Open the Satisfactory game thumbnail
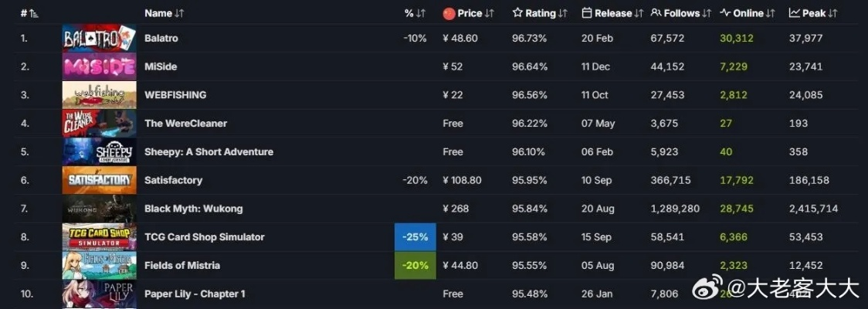868x309 pixels. 99,180
